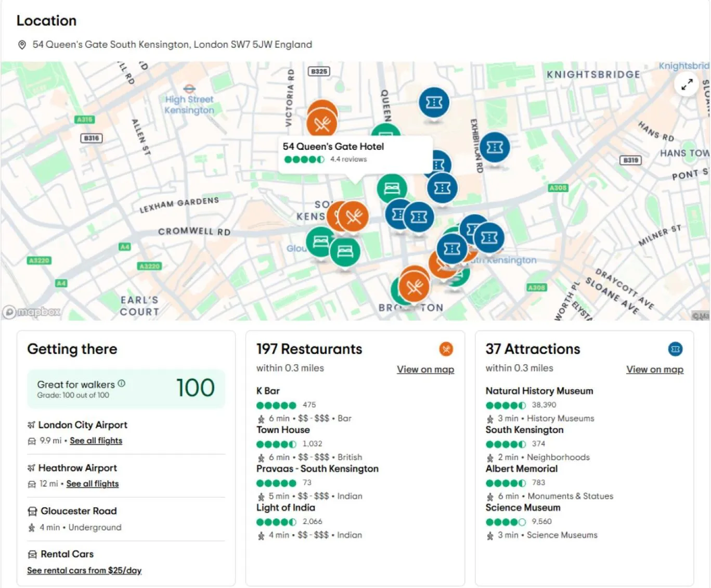See all flights for London City Airport

(x=96, y=441)
